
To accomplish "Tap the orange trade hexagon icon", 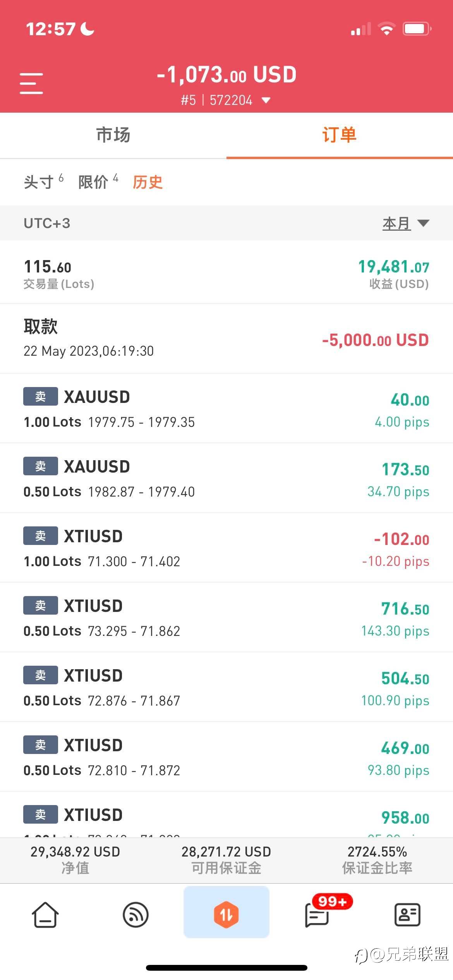I will [226, 915].
